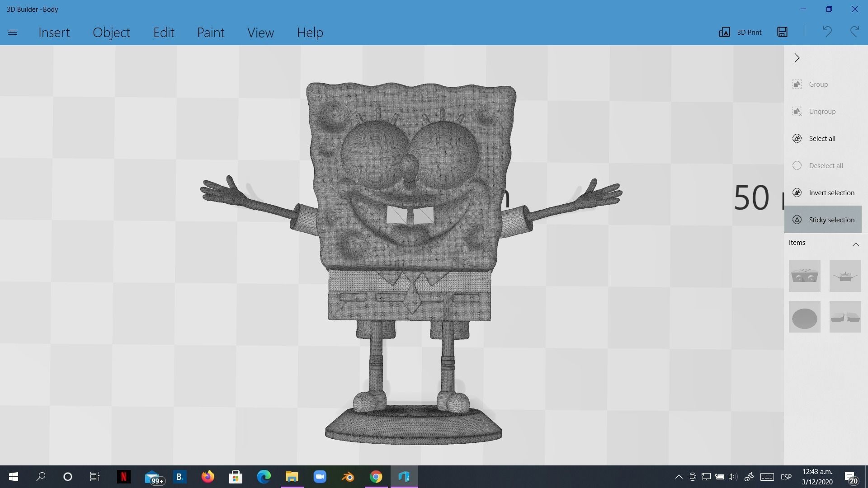Screen dimensions: 868x488
Task: Redo the last undone action
Action: 854,32
